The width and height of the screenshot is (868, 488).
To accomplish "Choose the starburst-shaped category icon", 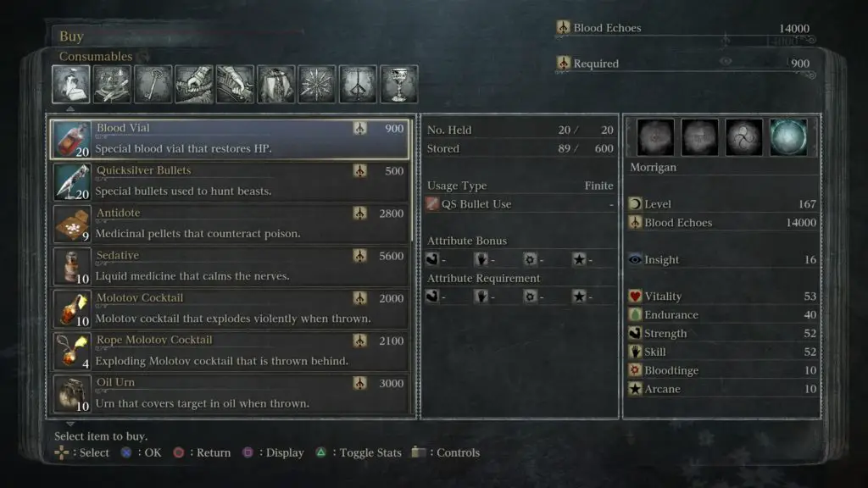I will (317, 84).
